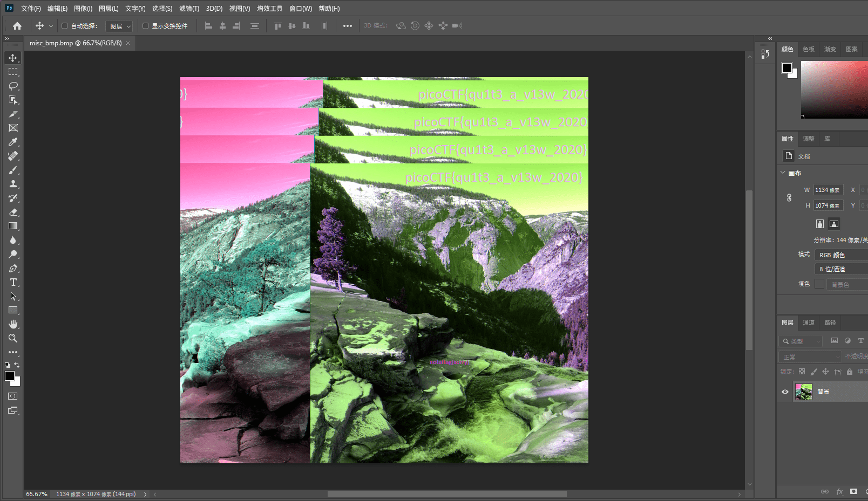Switch to the 色板 tab
868x501 pixels.
[809, 49]
